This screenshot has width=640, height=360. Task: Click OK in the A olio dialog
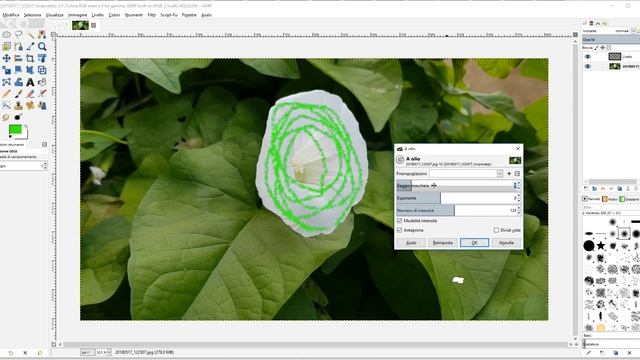pos(474,243)
